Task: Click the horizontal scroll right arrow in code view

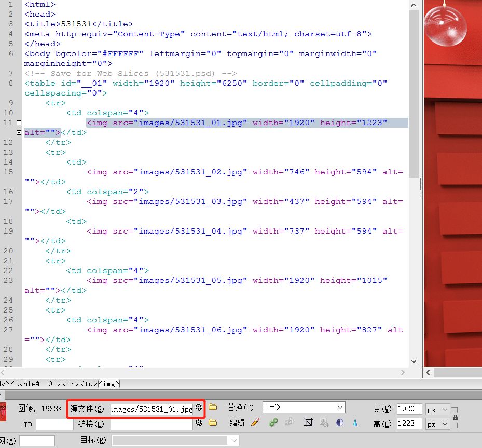Action: 403,372
